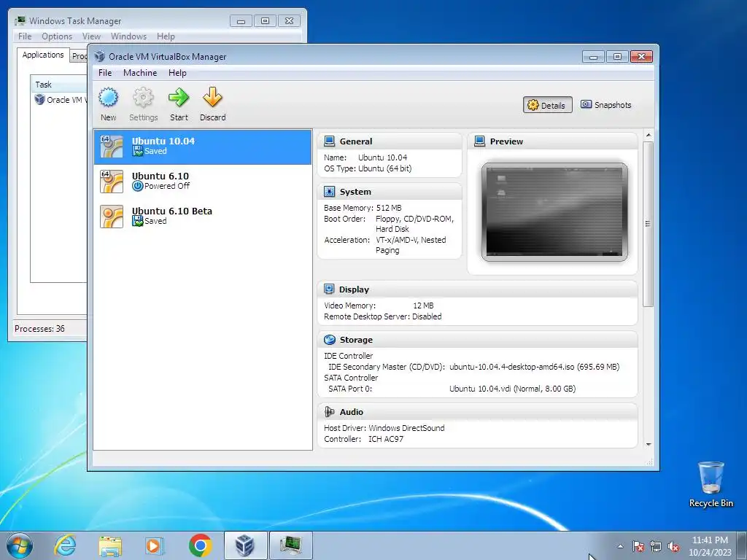Select the Applications tab in Task Manager
This screenshot has width=747, height=560.
tap(43, 55)
